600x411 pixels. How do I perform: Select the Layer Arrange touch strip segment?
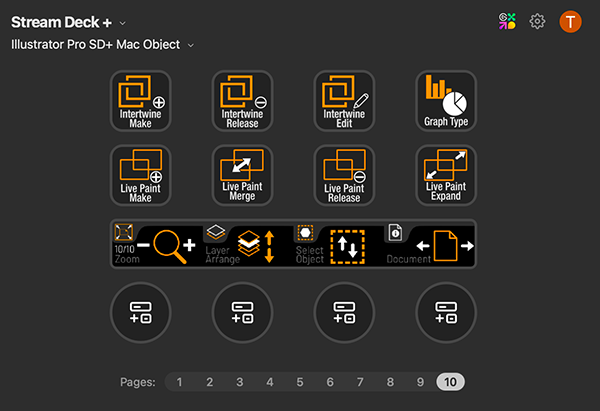(x=247, y=244)
